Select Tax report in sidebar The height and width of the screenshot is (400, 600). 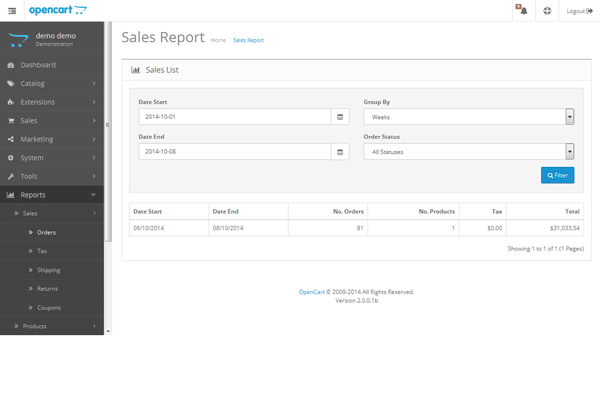tap(42, 251)
